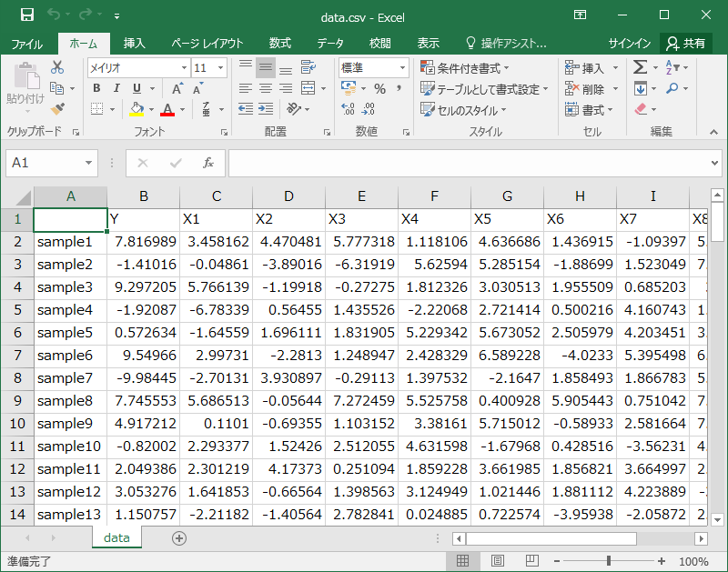Increase indent icon
Screen dimensions: 728x572
point(265,109)
